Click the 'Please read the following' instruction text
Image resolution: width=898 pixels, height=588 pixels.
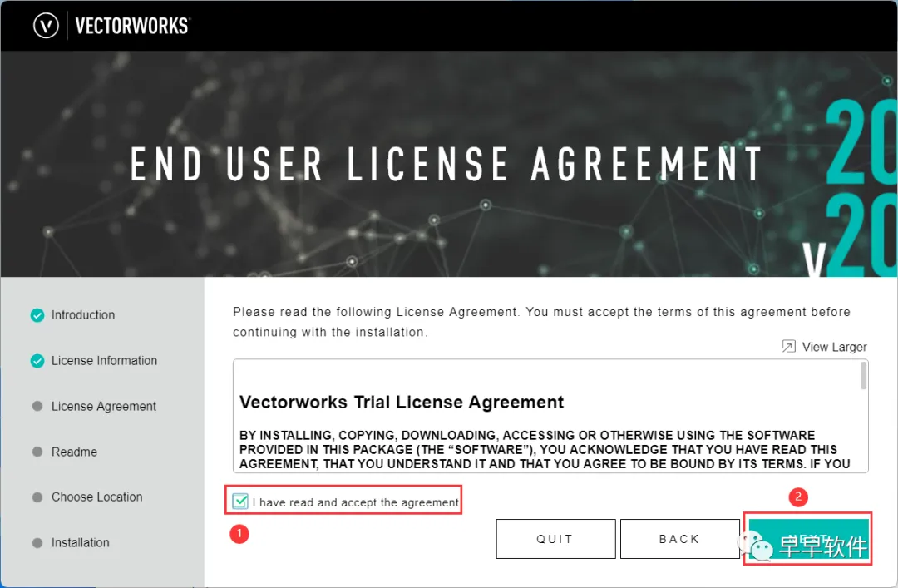click(541, 322)
